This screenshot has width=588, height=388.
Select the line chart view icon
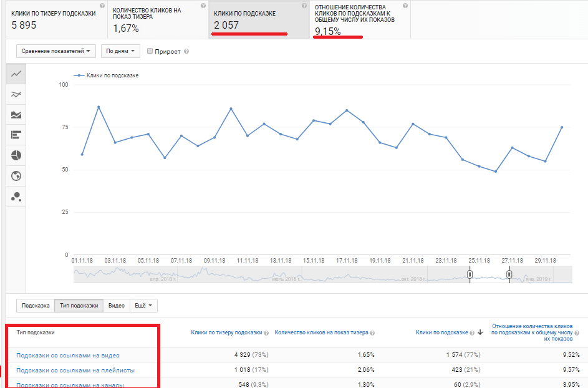[16, 74]
